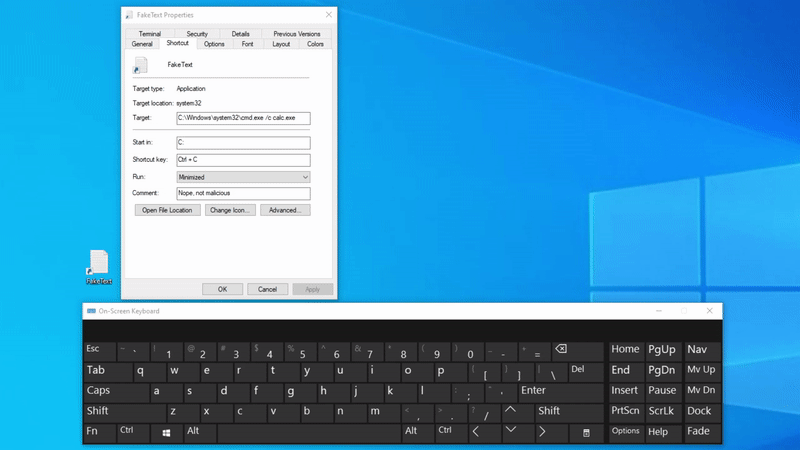
Task: Tap the Del key
Action: [x=586, y=371]
